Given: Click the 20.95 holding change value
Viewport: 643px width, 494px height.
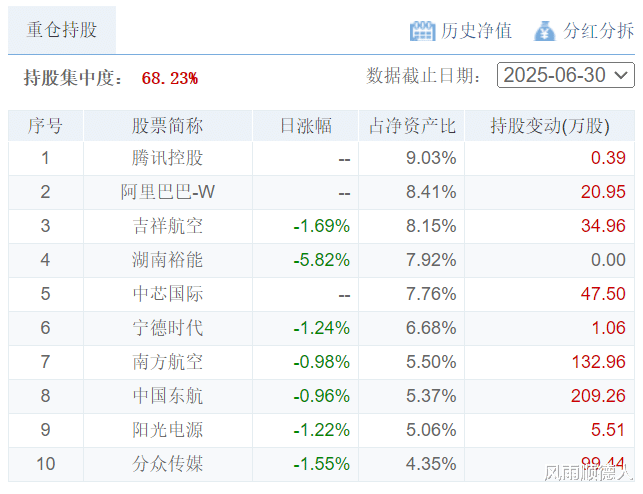Looking at the screenshot, I should click(603, 192).
